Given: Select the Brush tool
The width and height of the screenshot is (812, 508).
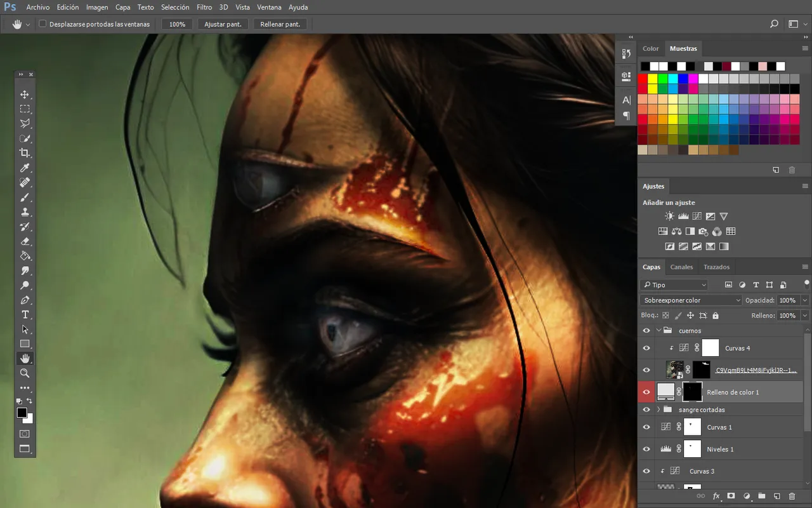Looking at the screenshot, I should (25, 197).
